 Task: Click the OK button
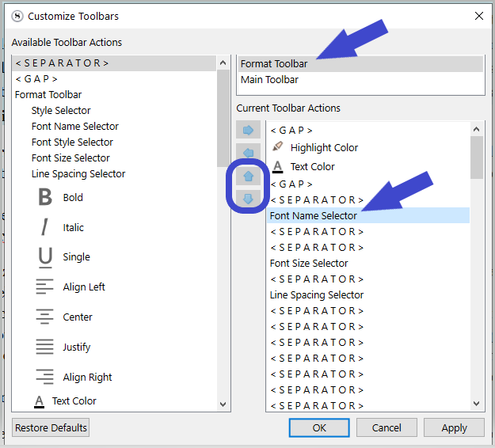pos(319,427)
